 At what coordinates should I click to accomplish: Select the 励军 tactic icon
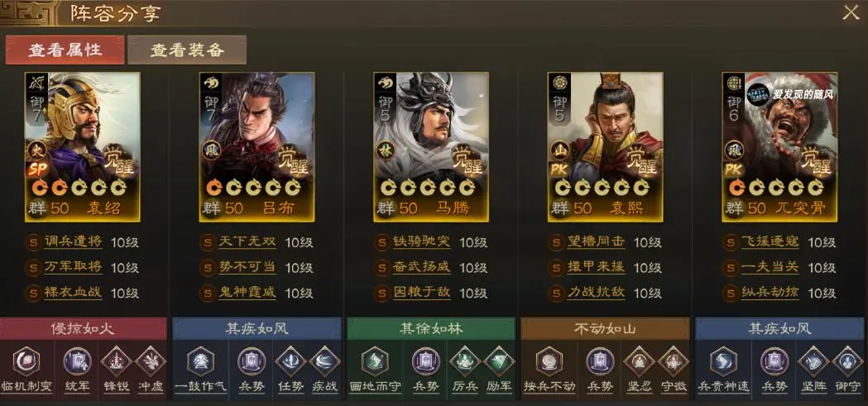499,361
